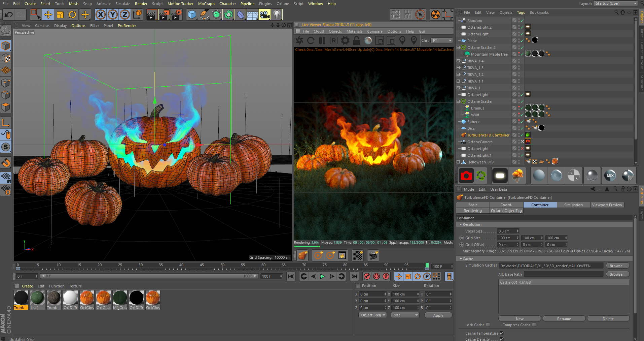The image size is (644, 341).
Task: Click the Undo arrow in top toolbar
Action: 9,14
